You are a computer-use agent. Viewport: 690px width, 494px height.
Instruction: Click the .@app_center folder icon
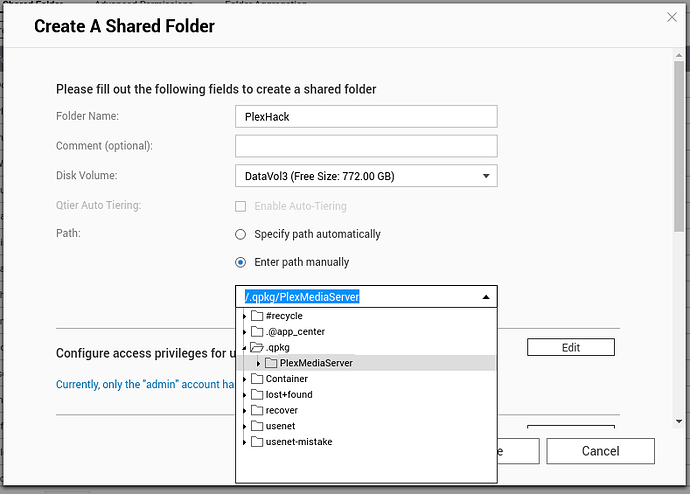(x=257, y=332)
